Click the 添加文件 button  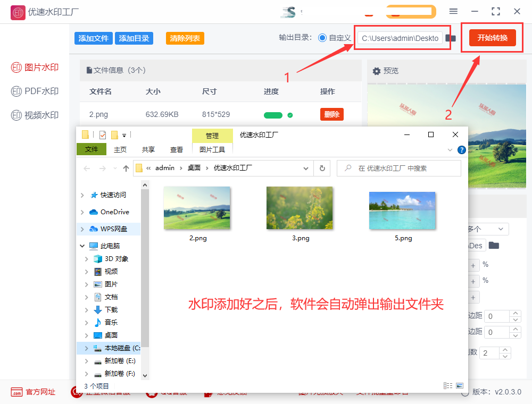[93, 38]
